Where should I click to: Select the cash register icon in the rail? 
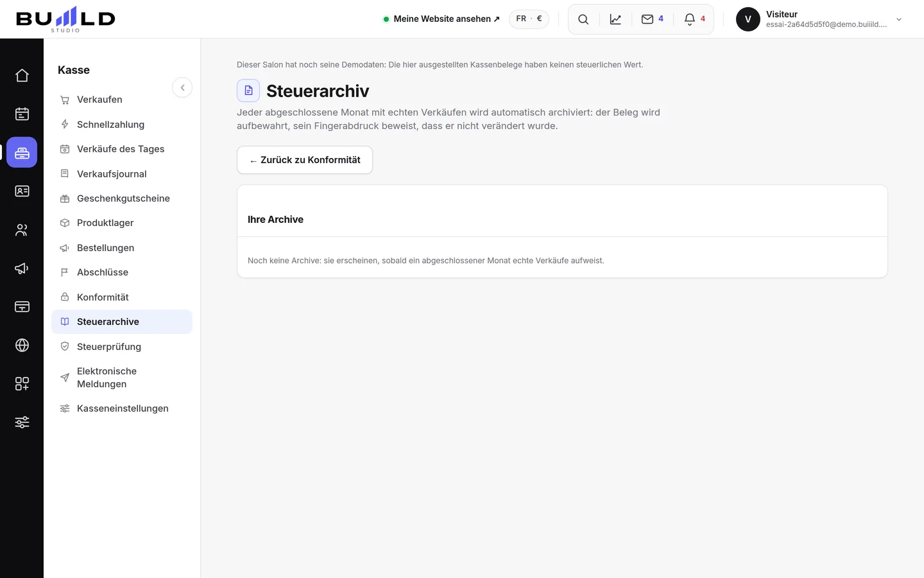[22, 153]
